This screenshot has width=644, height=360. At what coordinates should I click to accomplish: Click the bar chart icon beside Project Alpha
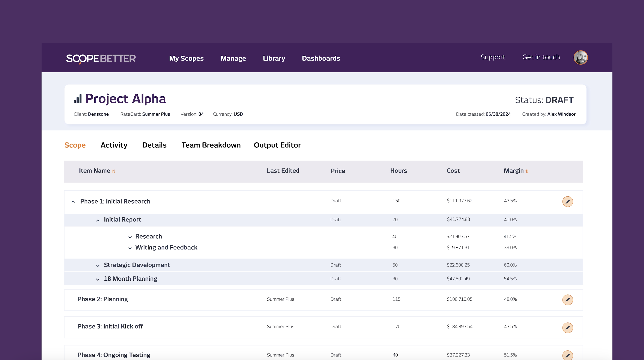click(x=78, y=99)
